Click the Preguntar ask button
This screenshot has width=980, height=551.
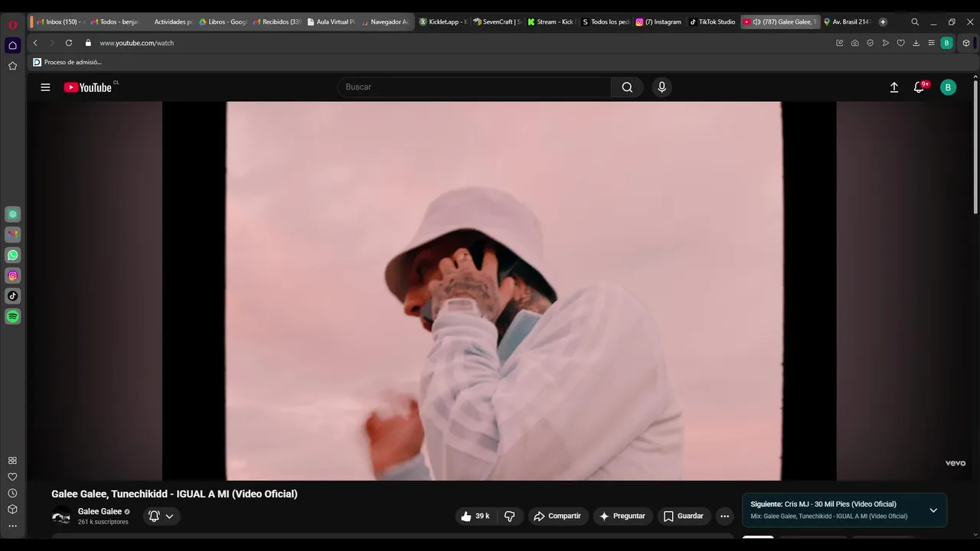click(622, 517)
